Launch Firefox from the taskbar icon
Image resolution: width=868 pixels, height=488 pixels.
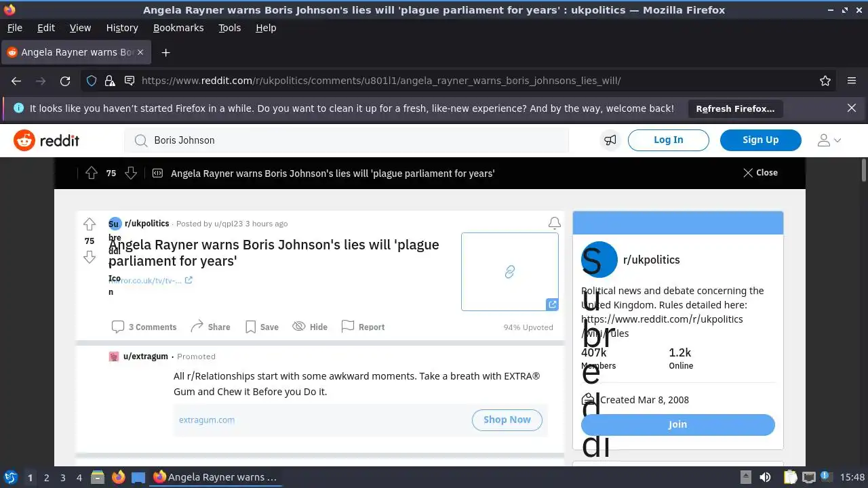118,477
